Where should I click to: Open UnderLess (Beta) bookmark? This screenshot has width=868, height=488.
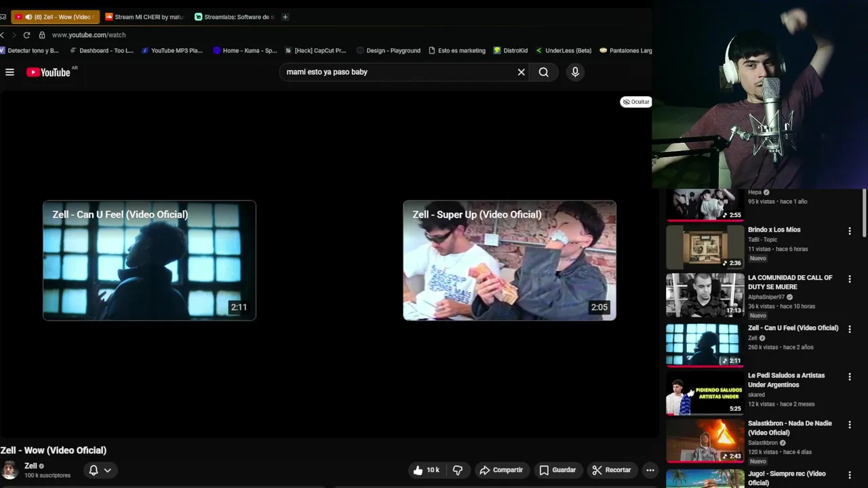[564, 50]
